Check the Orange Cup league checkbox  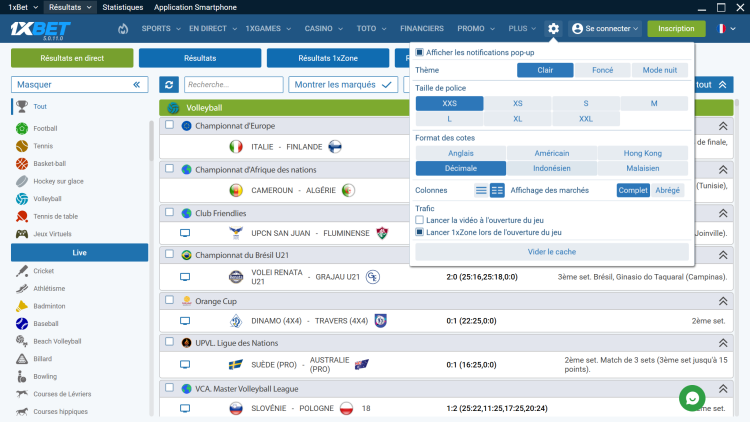coord(169,300)
